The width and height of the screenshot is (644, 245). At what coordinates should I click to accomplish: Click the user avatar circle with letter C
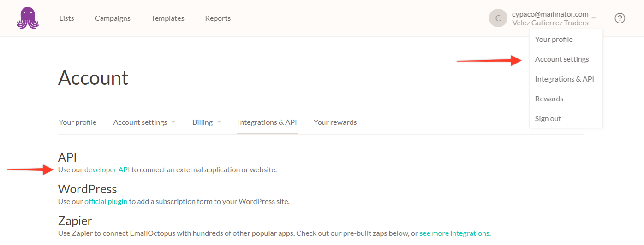click(498, 18)
